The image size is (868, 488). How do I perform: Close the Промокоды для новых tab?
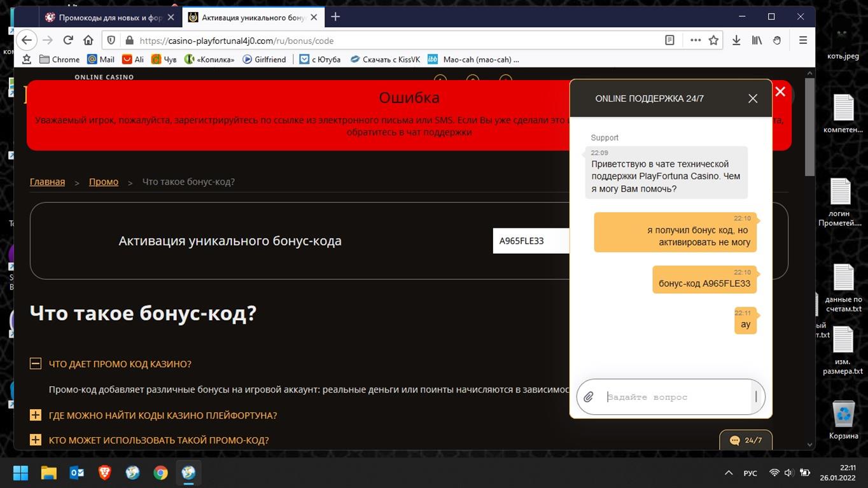(x=171, y=17)
